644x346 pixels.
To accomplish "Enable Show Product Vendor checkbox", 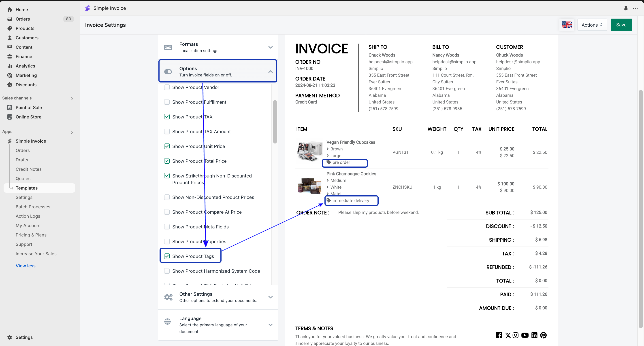I will pos(167,87).
